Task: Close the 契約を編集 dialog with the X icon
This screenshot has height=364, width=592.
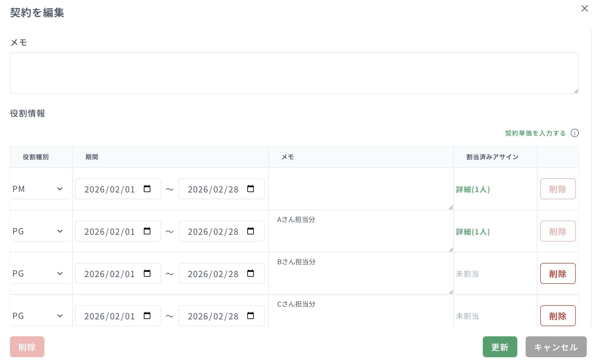Action: pos(584,8)
